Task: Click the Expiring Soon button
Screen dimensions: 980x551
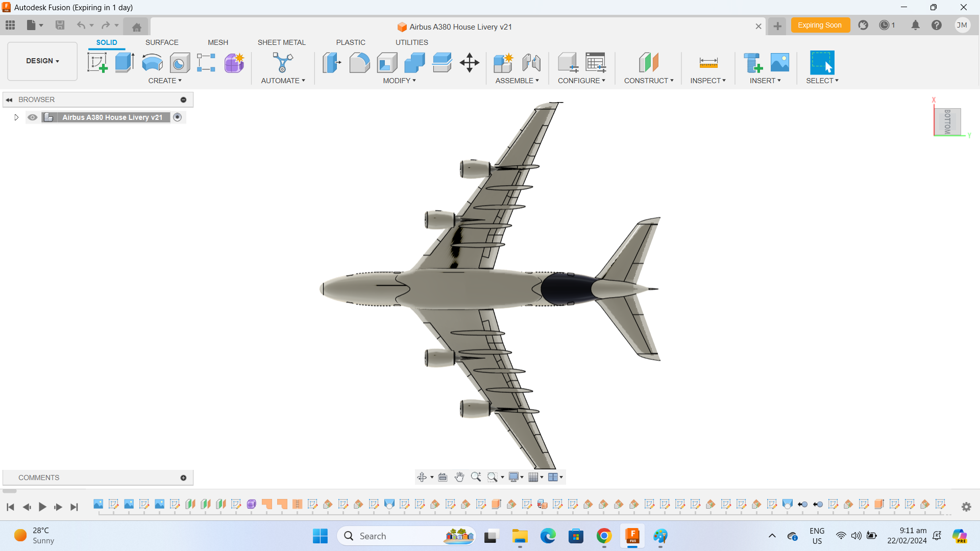Action: tap(820, 24)
